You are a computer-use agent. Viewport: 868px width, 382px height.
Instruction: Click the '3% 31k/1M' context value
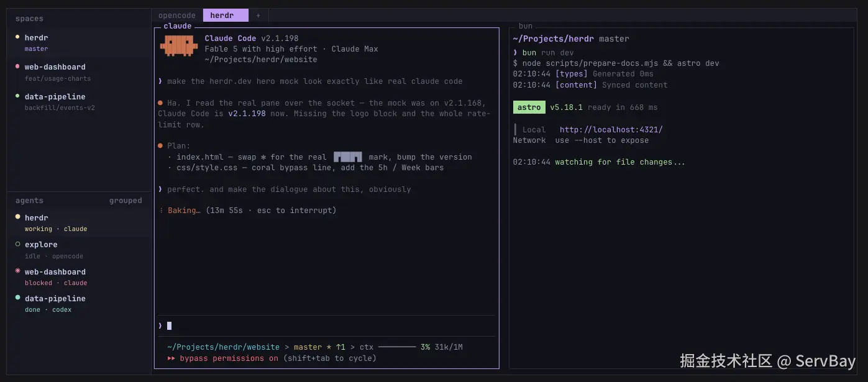pos(441,347)
